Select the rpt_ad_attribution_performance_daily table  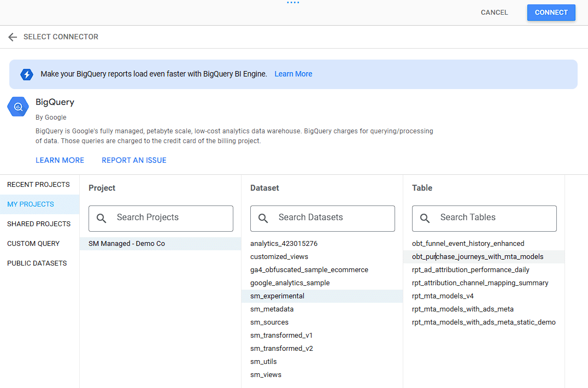pos(484,270)
